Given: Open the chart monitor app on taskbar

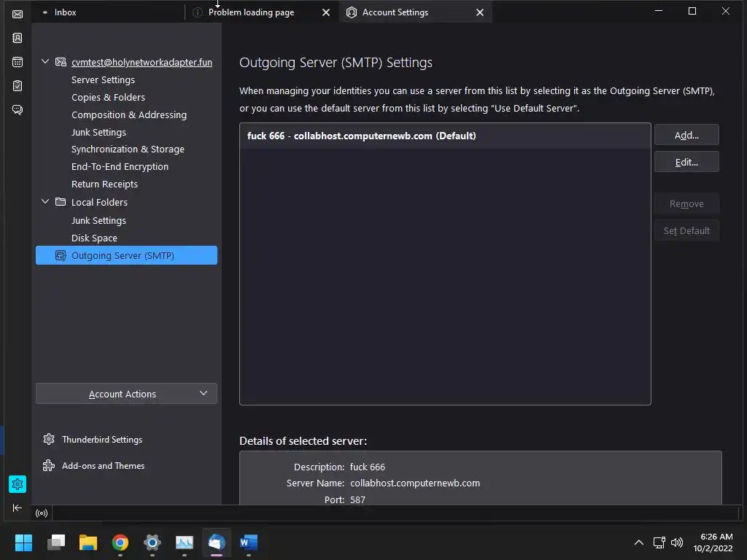Looking at the screenshot, I should point(185,542).
